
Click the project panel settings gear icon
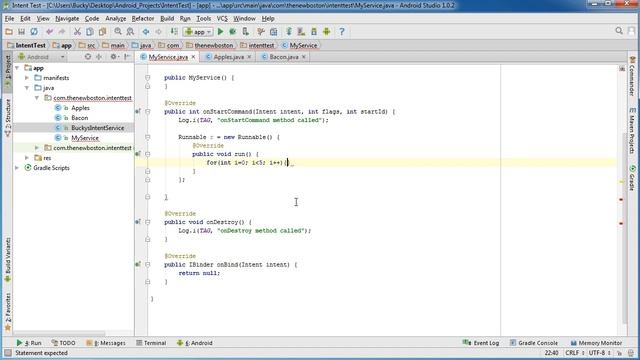pos(114,57)
